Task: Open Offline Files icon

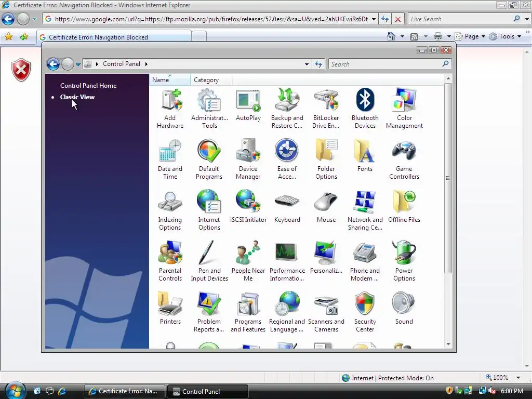Action: tap(404, 207)
